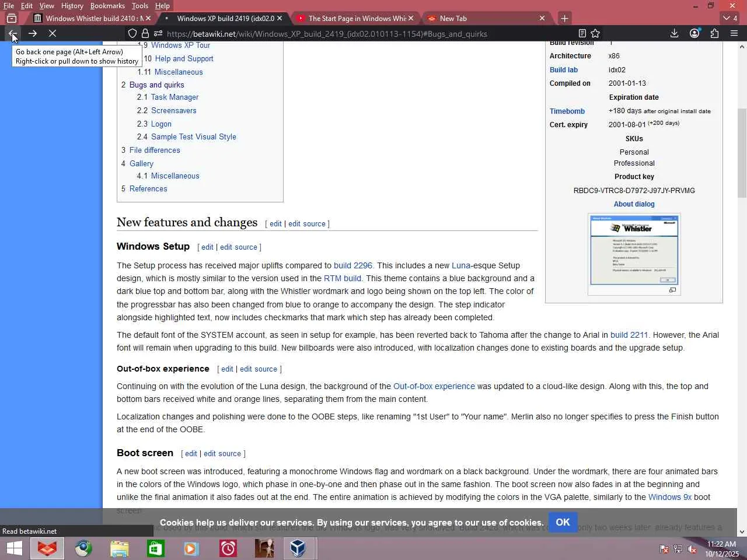Click the scrollbar down arrow

tap(742, 532)
